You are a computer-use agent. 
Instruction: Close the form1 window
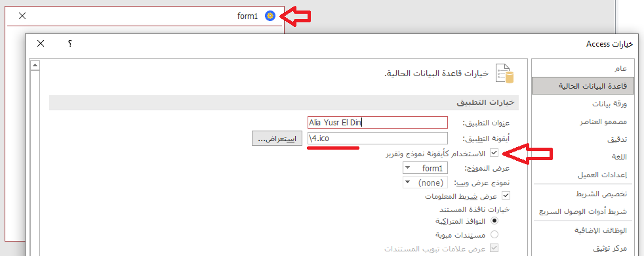(22, 16)
